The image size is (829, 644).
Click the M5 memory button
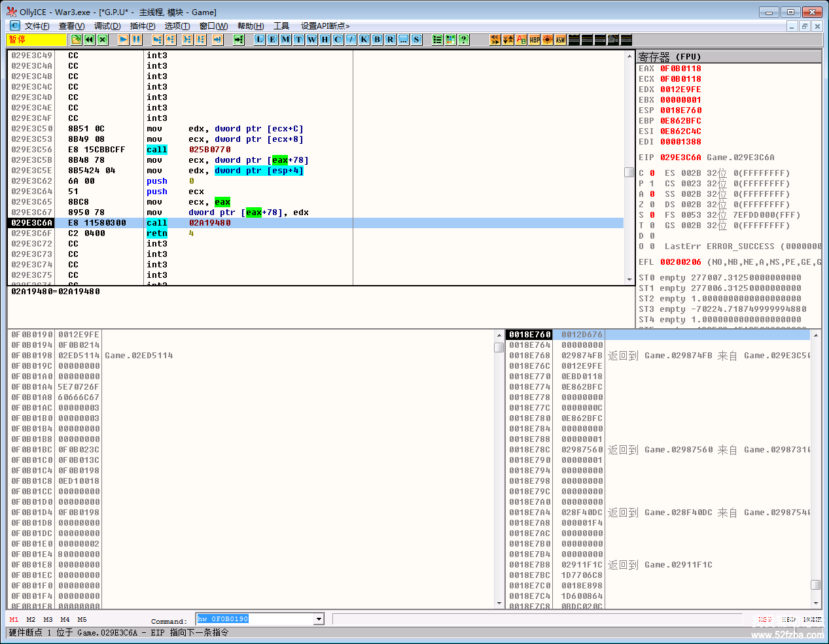82,619
